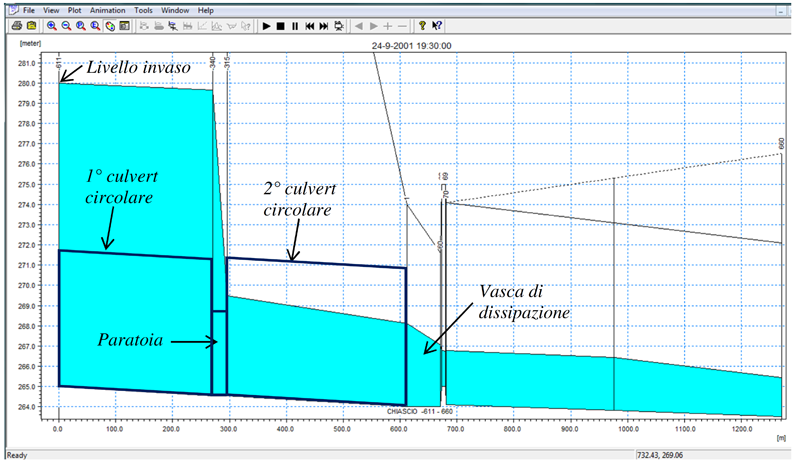Open the View menu

point(51,10)
